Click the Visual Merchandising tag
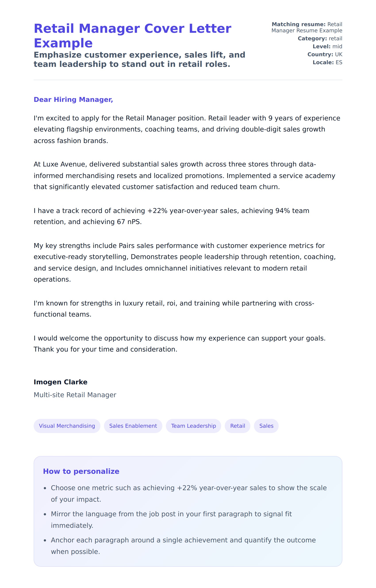Viewport: 376px width, 588px height. [67, 426]
